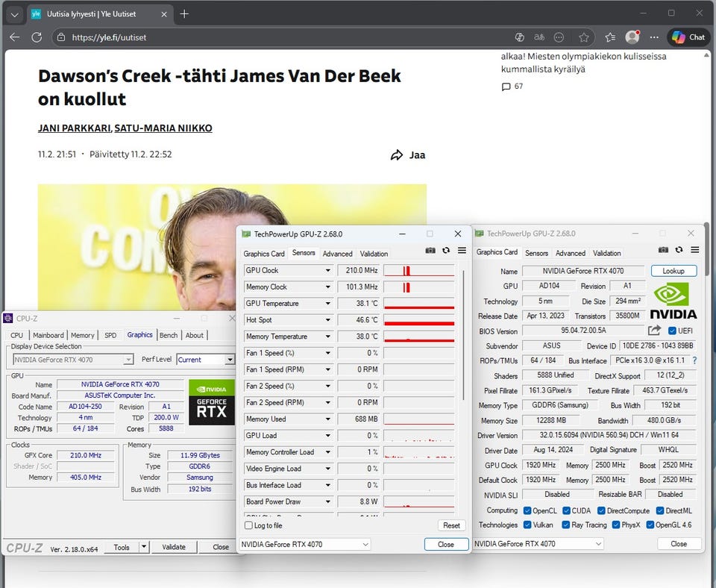
Task: Switch to Graphics Card tab in Sensors window
Action: (264, 254)
